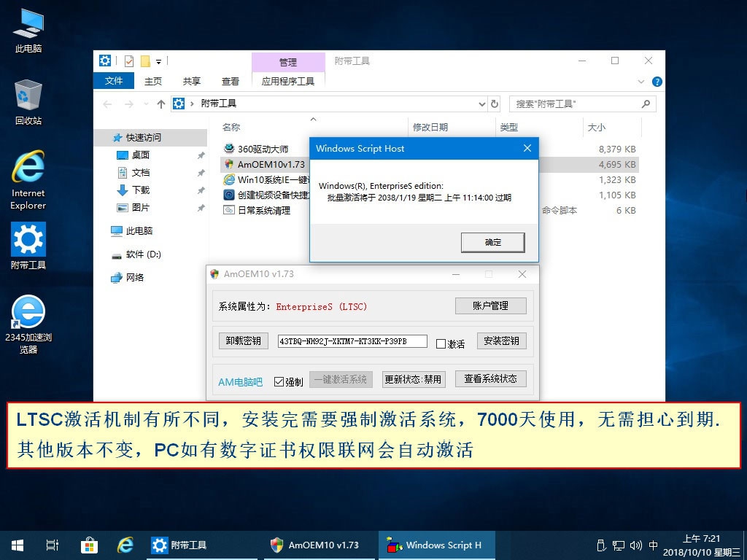747x560 pixels.
Task: Click the 管理 contextual tab
Action: [287, 63]
